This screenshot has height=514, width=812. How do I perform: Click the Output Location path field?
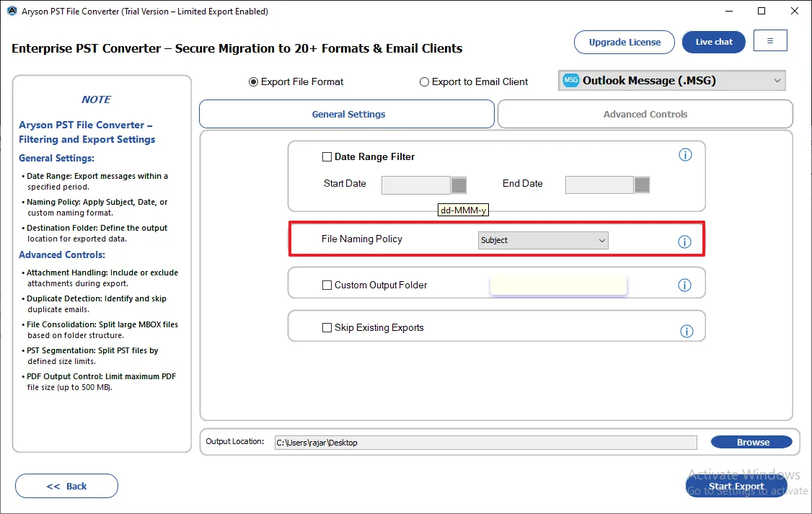(486, 443)
